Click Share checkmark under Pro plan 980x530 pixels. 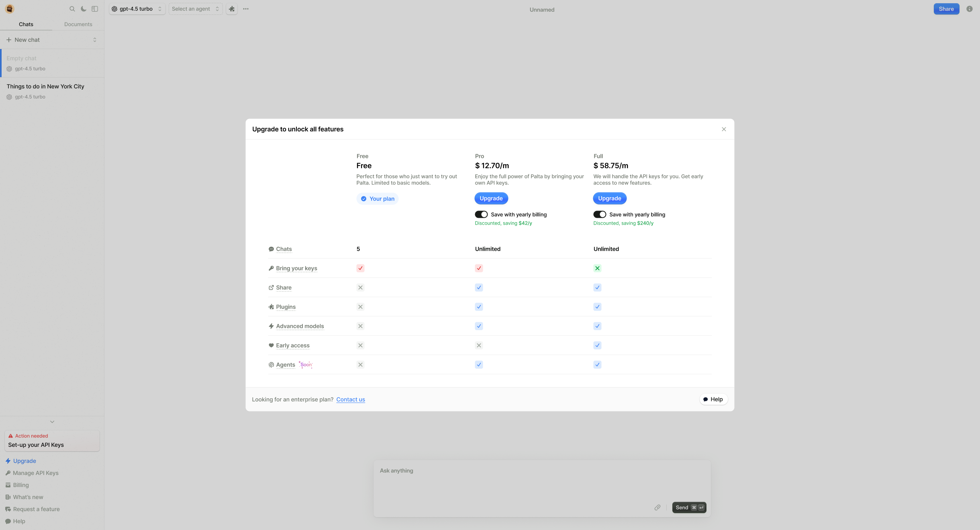click(x=479, y=288)
